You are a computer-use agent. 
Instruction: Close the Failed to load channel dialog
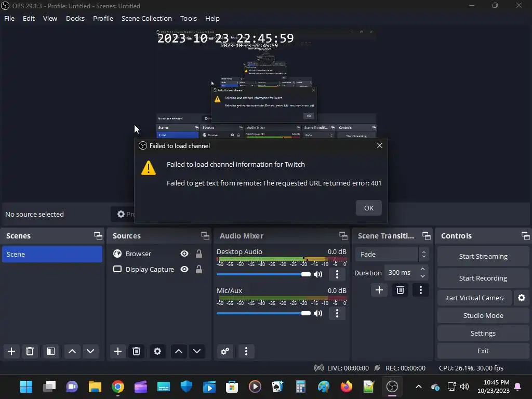(x=380, y=145)
